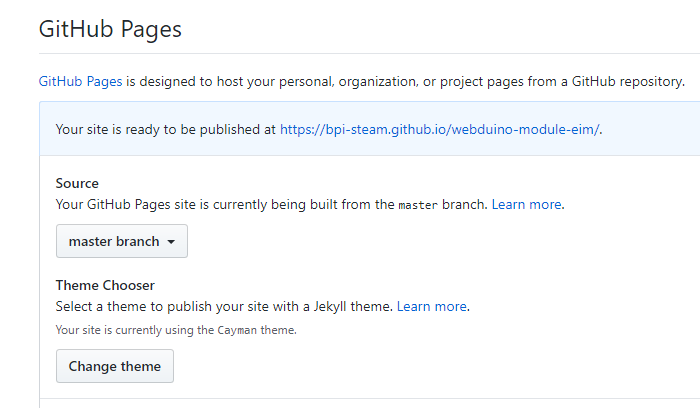Image resolution: width=700 pixels, height=408 pixels.
Task: Click the Source section label
Action: tap(77, 183)
